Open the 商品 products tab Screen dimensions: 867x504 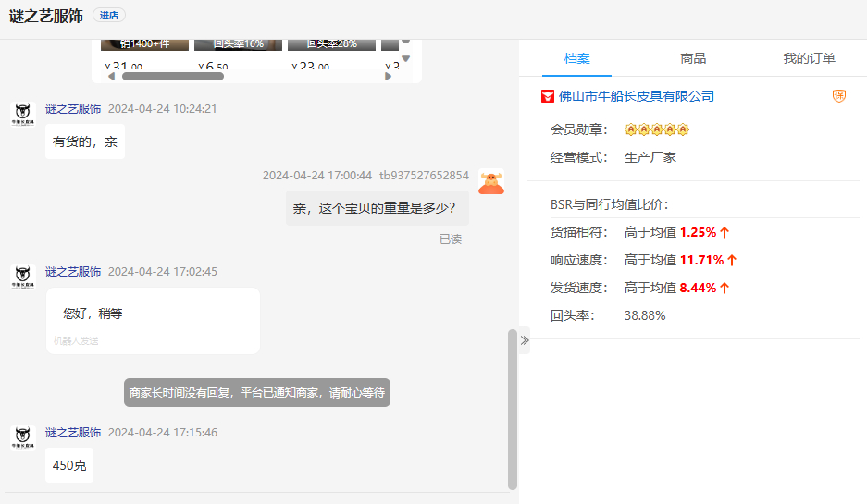click(x=693, y=58)
